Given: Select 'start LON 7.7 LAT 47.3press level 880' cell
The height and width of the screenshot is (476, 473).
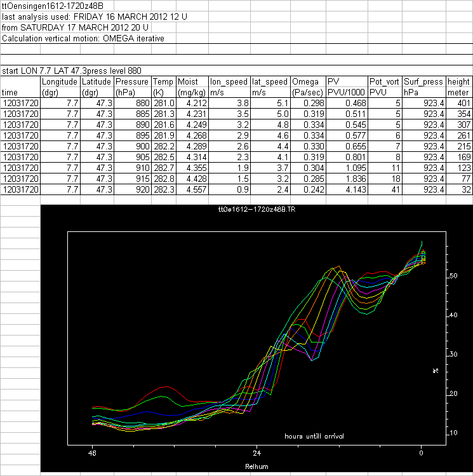Looking at the screenshot, I should pyautogui.click(x=72, y=71).
